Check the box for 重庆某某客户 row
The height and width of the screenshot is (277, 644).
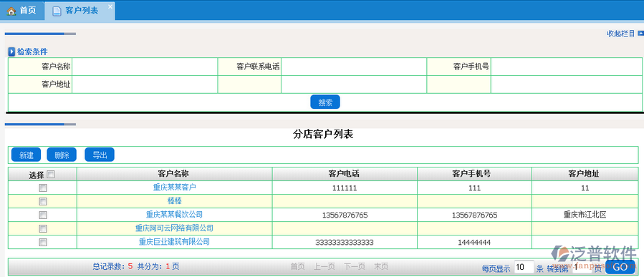(x=43, y=188)
